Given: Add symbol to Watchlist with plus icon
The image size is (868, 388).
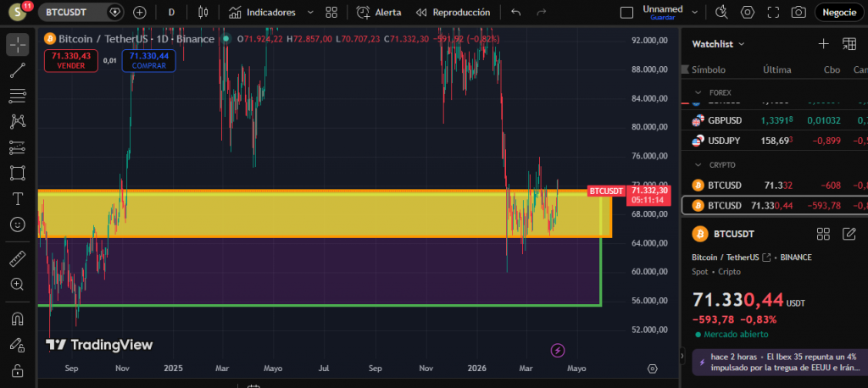Looking at the screenshot, I should [x=823, y=44].
